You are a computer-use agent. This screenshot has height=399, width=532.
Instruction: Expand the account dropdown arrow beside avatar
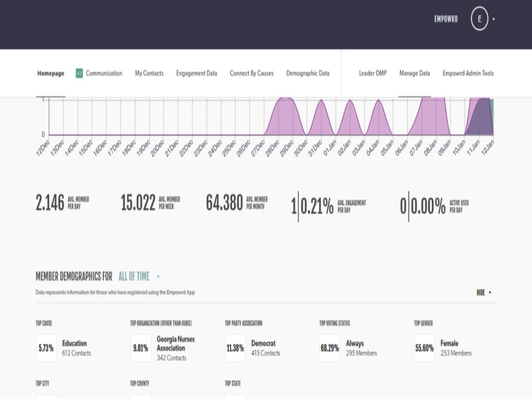[494, 19]
